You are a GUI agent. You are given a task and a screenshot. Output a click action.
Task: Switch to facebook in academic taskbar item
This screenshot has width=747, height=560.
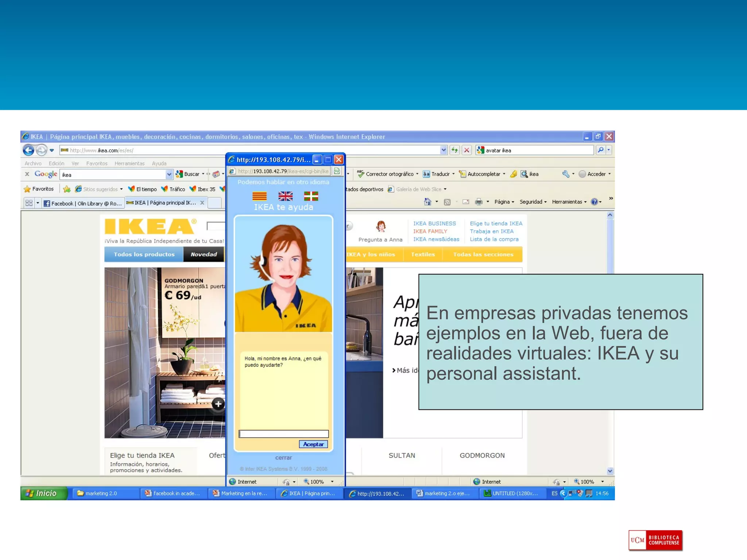(174, 493)
